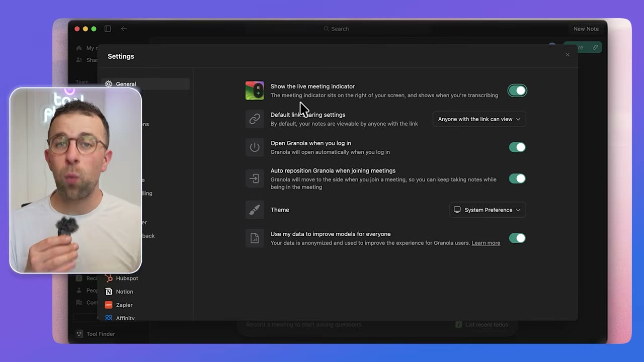The width and height of the screenshot is (644, 362).
Task: Open the General tab in Settings
Action: coord(145,84)
